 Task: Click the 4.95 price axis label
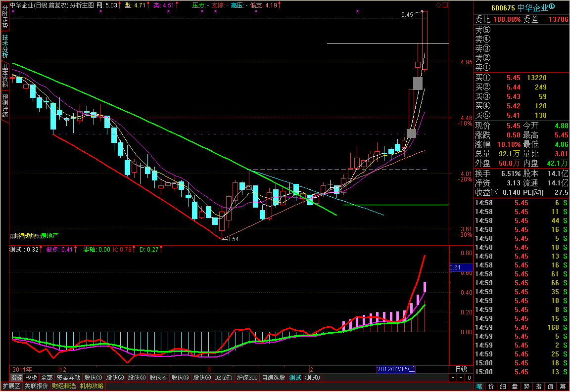click(x=467, y=62)
